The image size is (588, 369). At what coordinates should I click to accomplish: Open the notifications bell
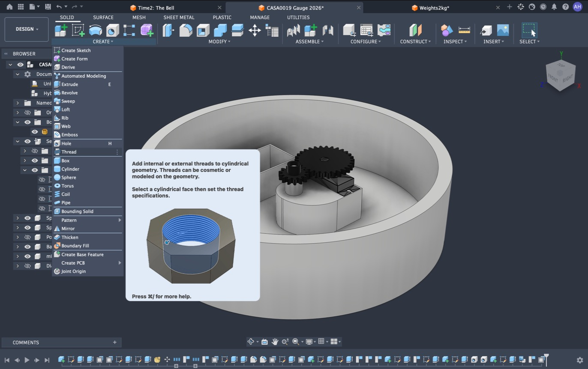click(x=554, y=7)
